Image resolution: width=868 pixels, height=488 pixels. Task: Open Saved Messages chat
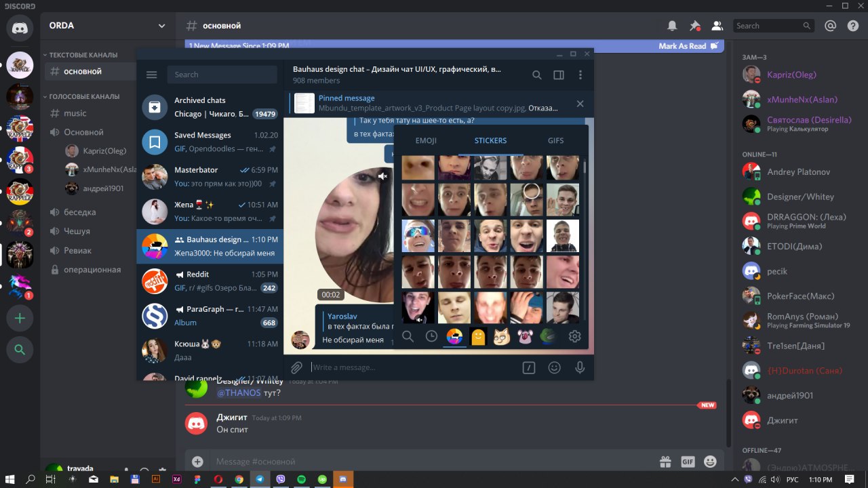coord(210,142)
